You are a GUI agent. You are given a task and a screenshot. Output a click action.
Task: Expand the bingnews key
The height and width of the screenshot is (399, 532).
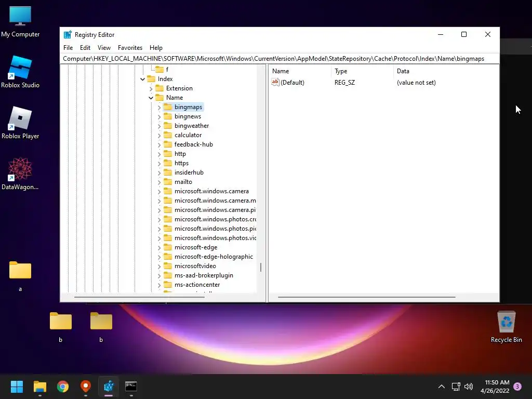159,117
